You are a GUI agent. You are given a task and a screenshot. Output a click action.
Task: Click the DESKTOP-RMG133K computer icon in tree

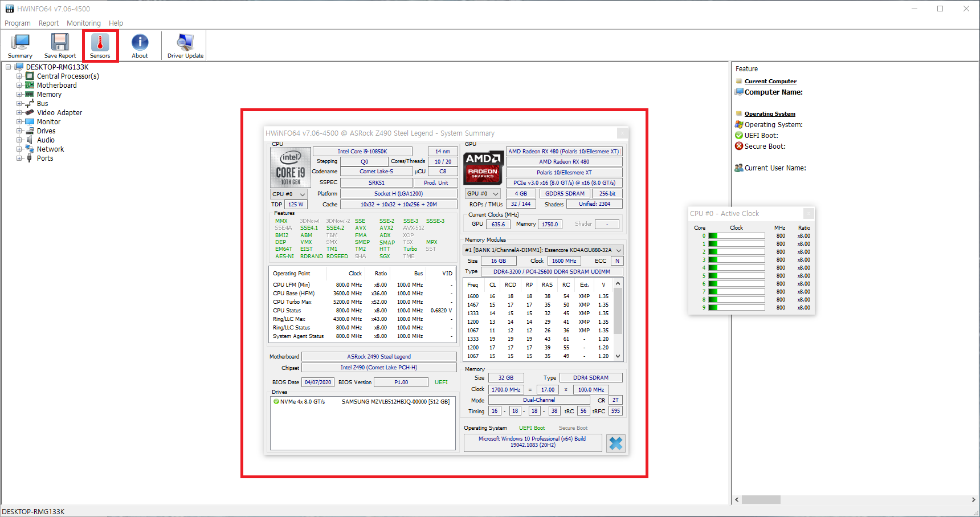point(19,67)
